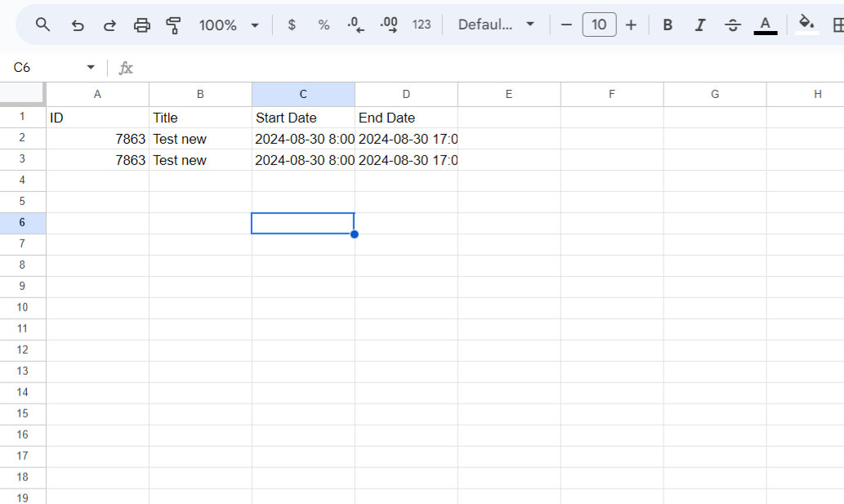Activate the paint format tool

click(173, 25)
